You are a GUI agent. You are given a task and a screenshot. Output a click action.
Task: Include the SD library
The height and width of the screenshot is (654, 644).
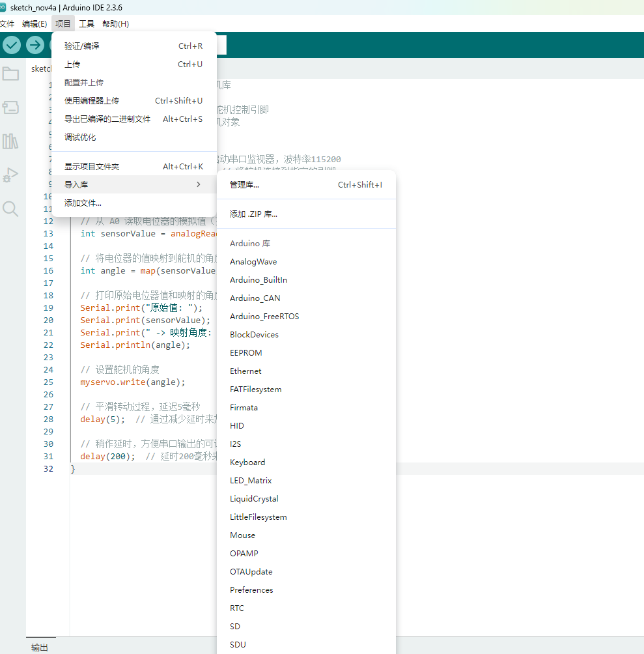(x=306, y=627)
